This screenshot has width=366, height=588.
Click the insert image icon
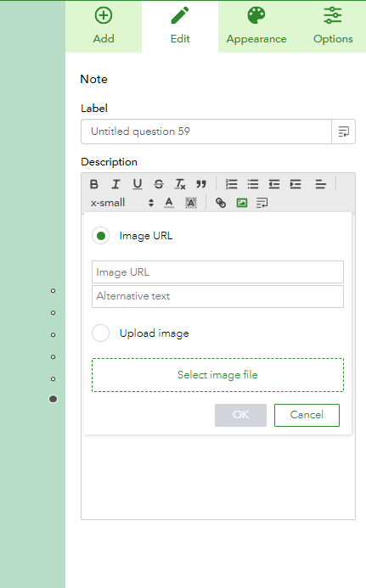point(242,203)
